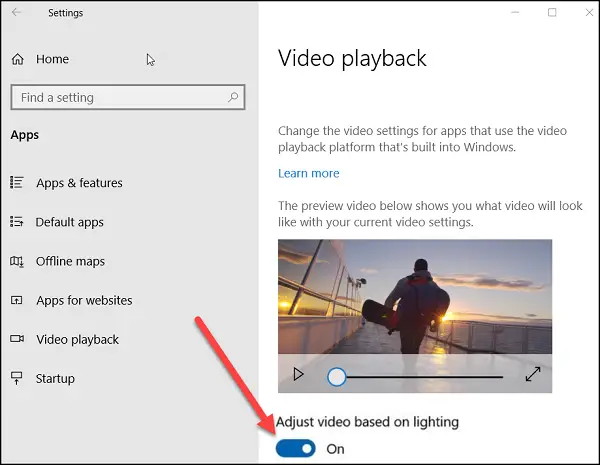Open Apps & features section
Screen dimensions: 600x465
[x=79, y=183]
